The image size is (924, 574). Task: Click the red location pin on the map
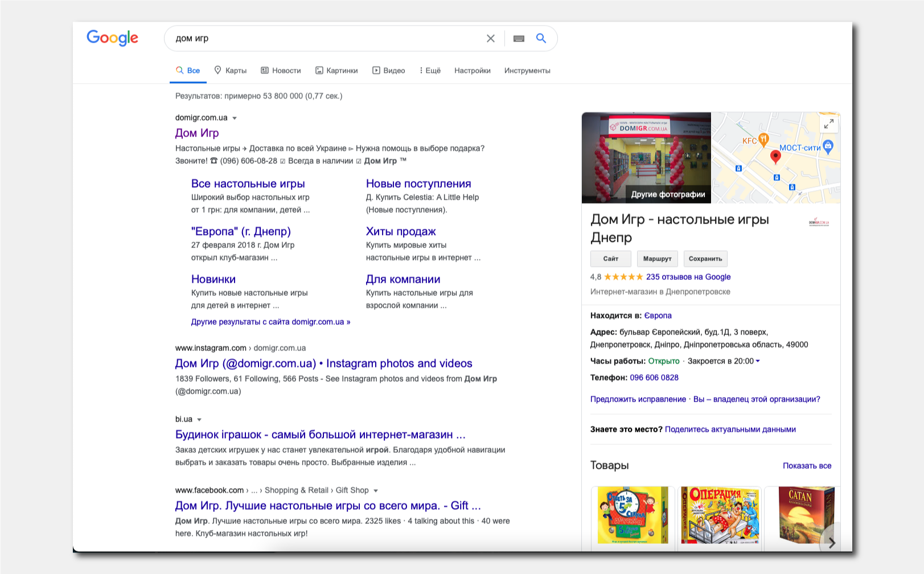point(775,157)
